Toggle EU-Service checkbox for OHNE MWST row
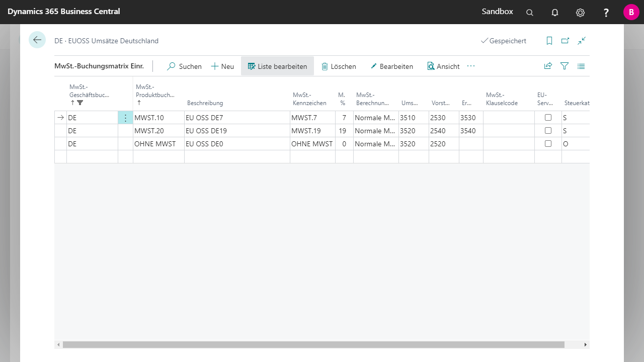644x362 pixels. [x=548, y=143]
